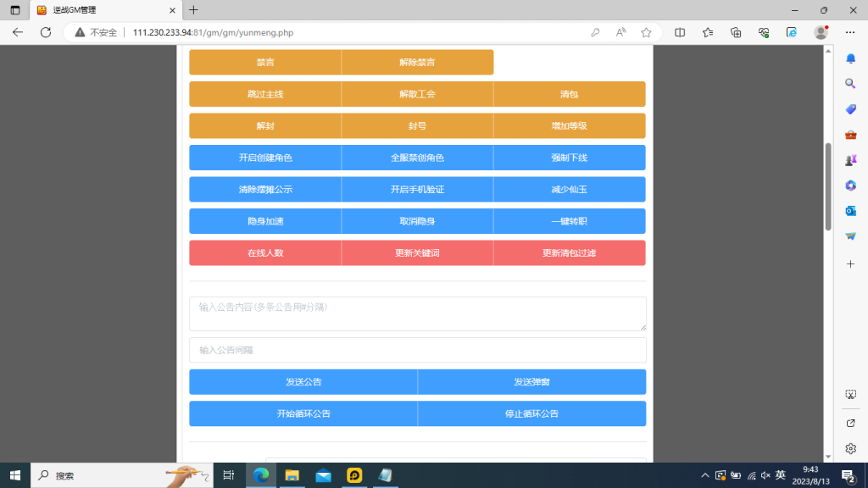Viewport: 868px width, 488px height.
Task: Expand hidden system tray icons chevron
Action: [x=705, y=475]
